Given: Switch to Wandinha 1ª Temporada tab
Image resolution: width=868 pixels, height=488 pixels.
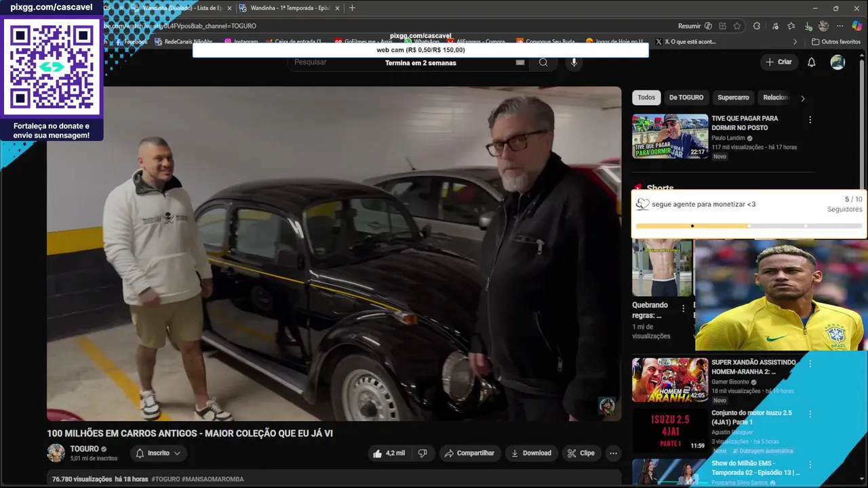Looking at the screenshot, I should [290, 8].
